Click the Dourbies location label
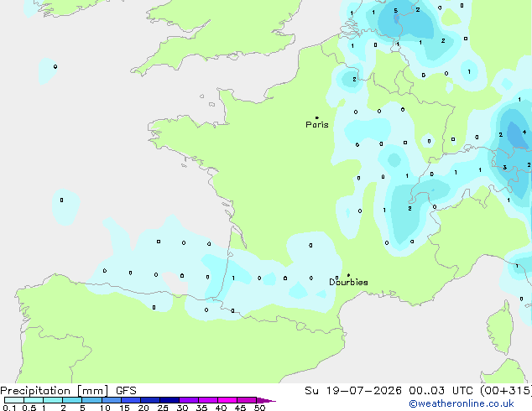Image resolution: width=532 pixels, height=411 pixels. tap(348, 282)
